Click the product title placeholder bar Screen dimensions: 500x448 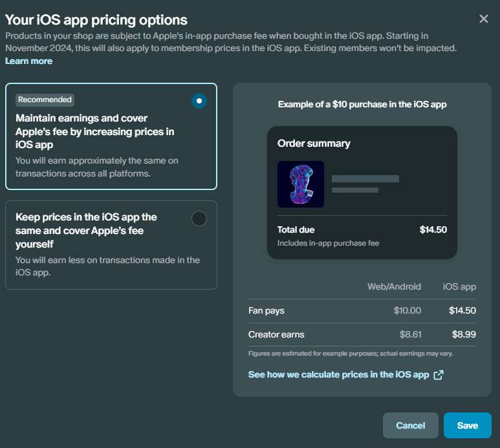(x=365, y=178)
